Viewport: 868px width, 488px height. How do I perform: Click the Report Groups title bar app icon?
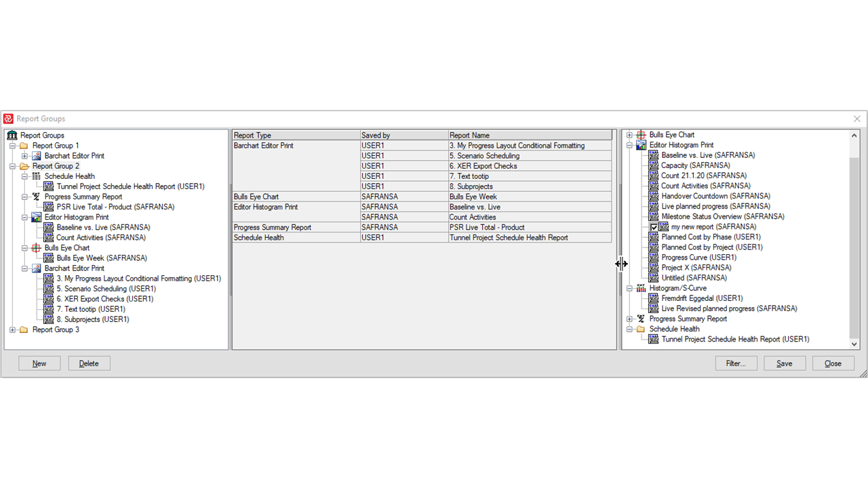[x=8, y=119]
